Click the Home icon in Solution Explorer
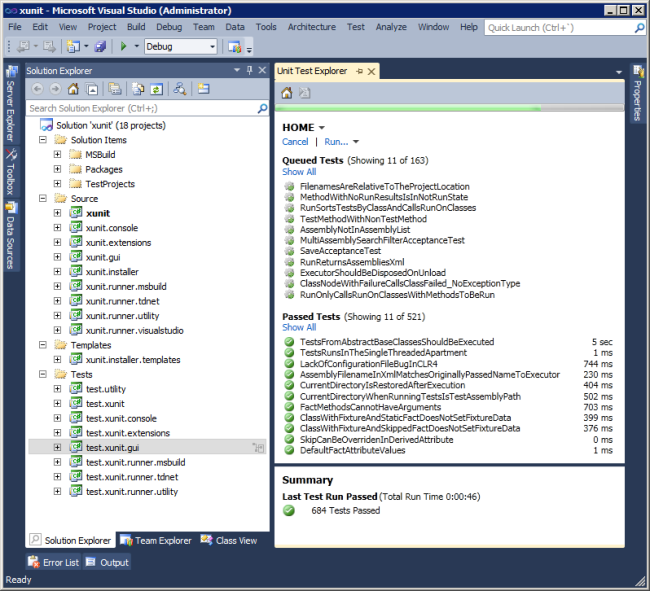This screenshot has height=591, width=650. [x=73, y=89]
